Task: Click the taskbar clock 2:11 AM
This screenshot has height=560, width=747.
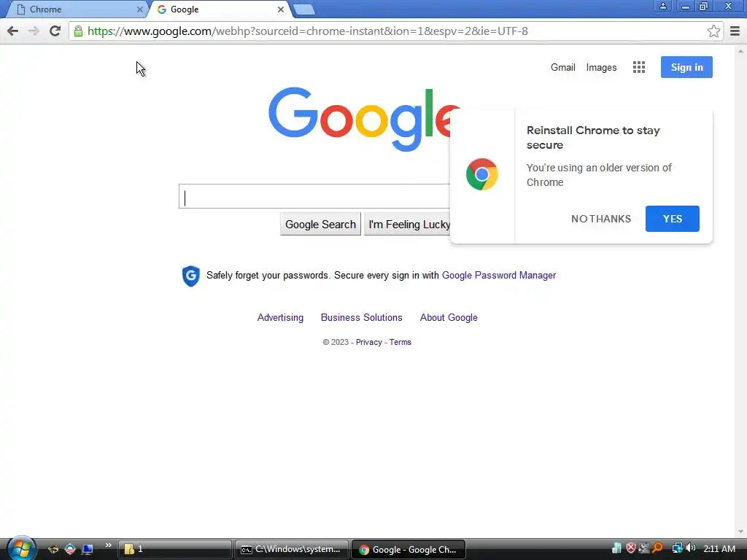Action: coord(719,549)
